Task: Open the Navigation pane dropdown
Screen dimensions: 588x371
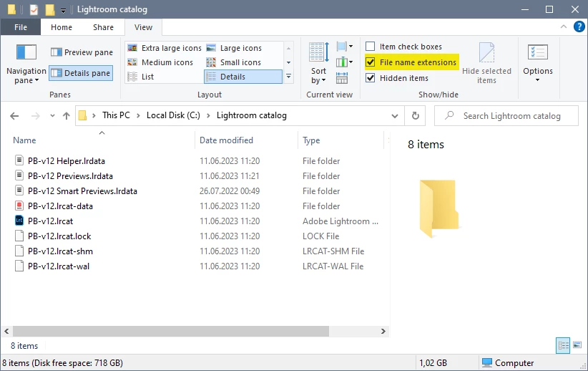Action: point(26,64)
